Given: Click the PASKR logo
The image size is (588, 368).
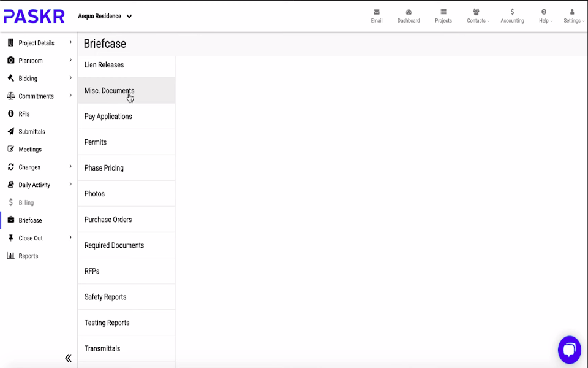Looking at the screenshot, I should point(34,17).
